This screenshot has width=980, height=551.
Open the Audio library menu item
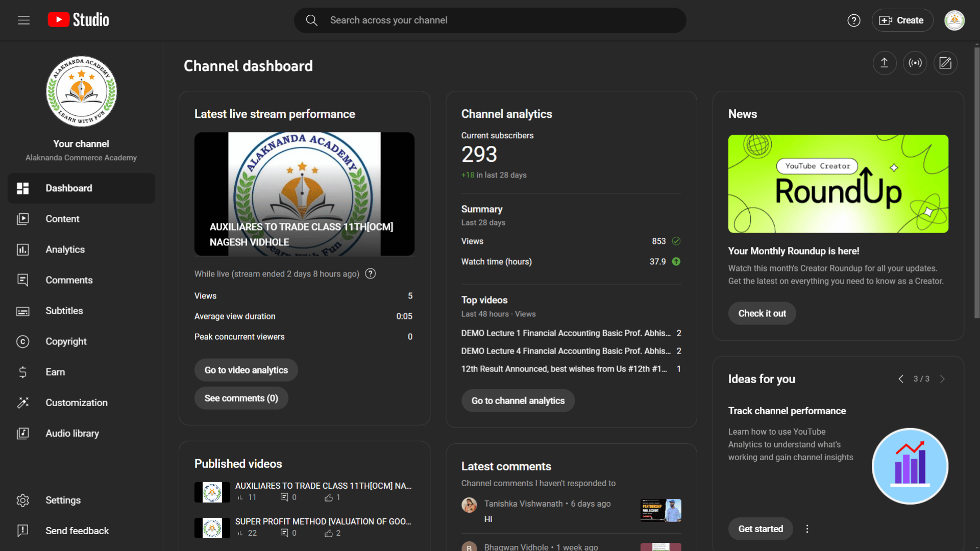81,433
